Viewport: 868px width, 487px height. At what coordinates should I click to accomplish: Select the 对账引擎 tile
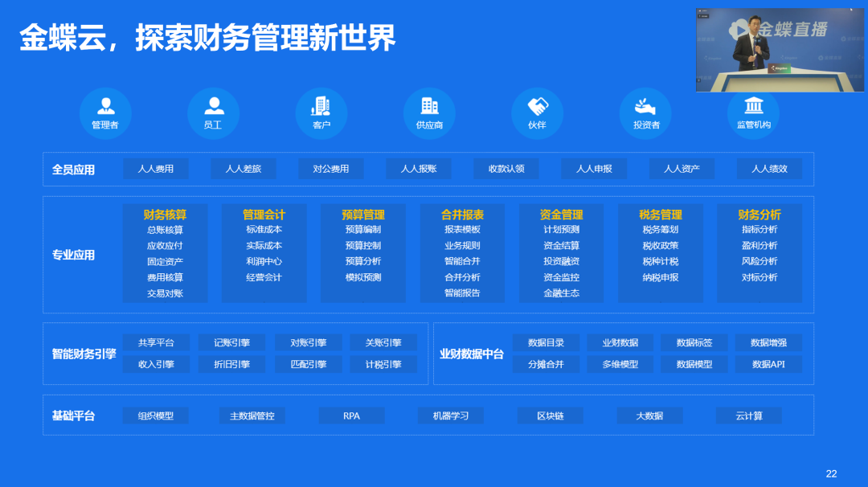pyautogui.click(x=309, y=342)
